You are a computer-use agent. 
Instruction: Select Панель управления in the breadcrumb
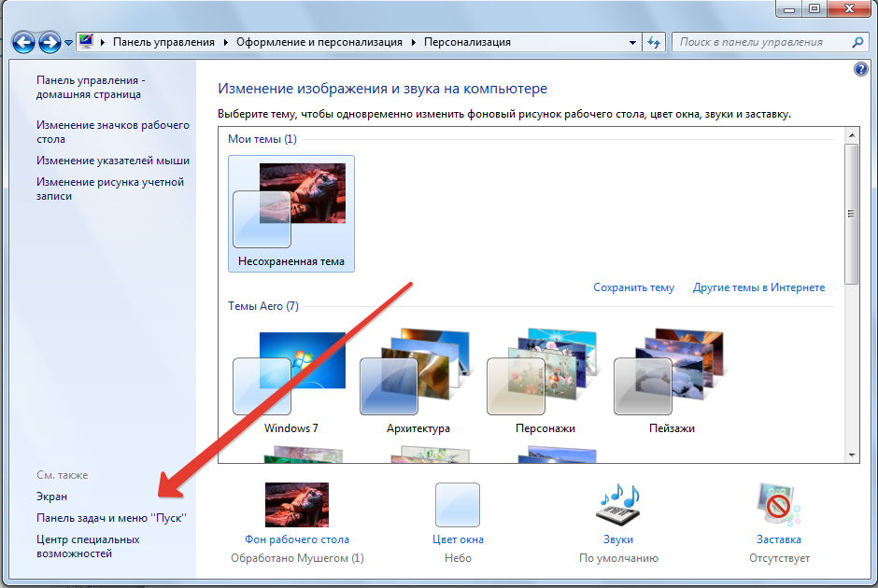(163, 42)
